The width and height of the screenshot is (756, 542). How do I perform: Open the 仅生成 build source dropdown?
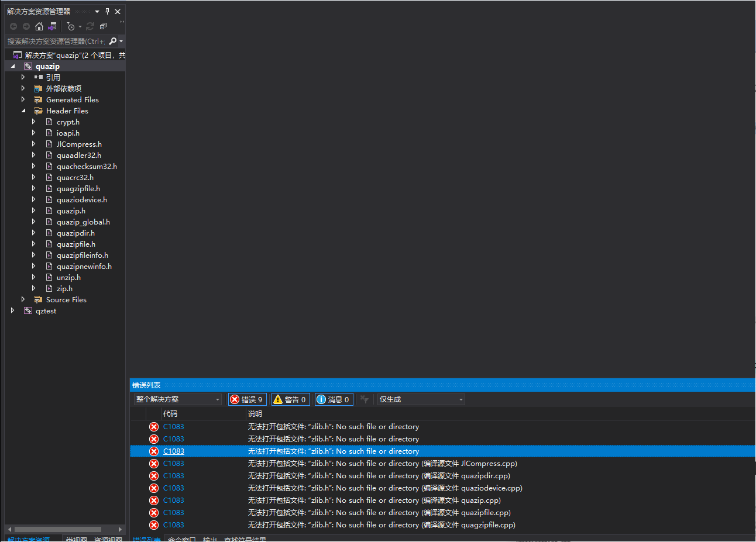(421, 399)
